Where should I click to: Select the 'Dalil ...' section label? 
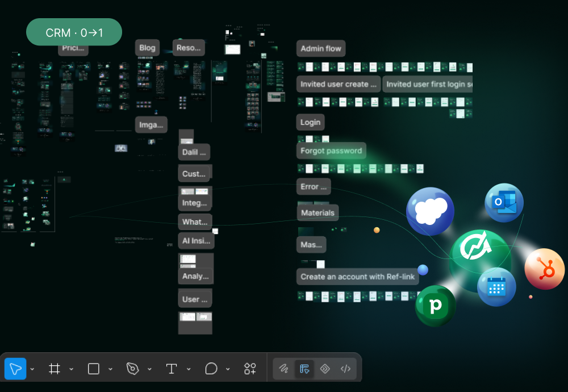point(194,152)
